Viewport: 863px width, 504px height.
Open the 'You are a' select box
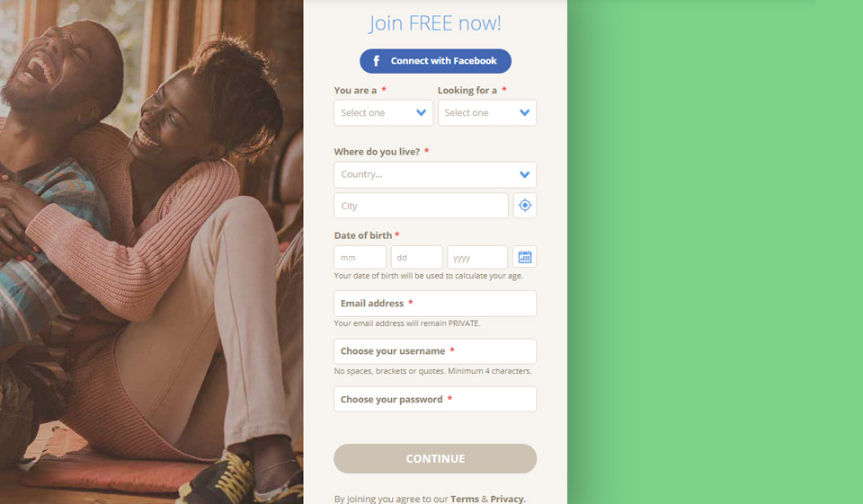point(383,113)
